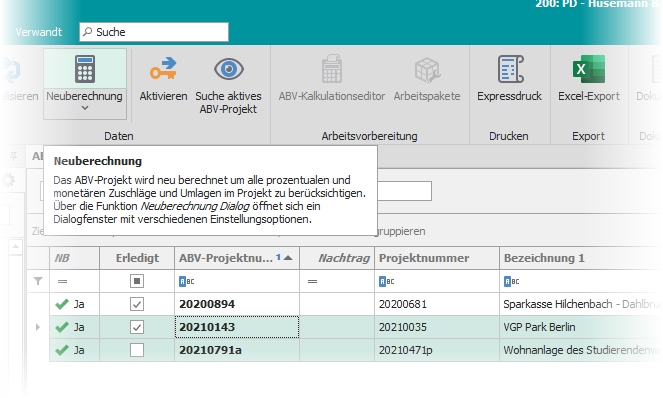The image size is (663, 398).
Task: Click green checkmark in 20210143 row
Action: (x=62, y=327)
